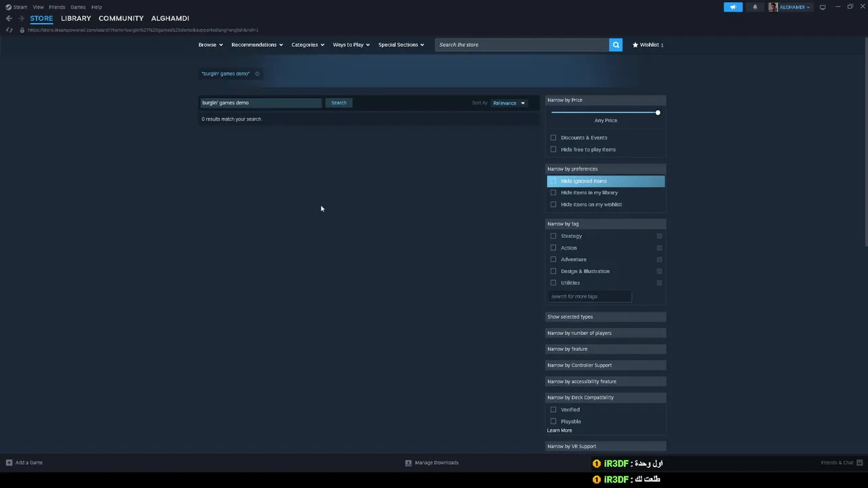Toggle Hide ignored items checkbox

coord(553,181)
